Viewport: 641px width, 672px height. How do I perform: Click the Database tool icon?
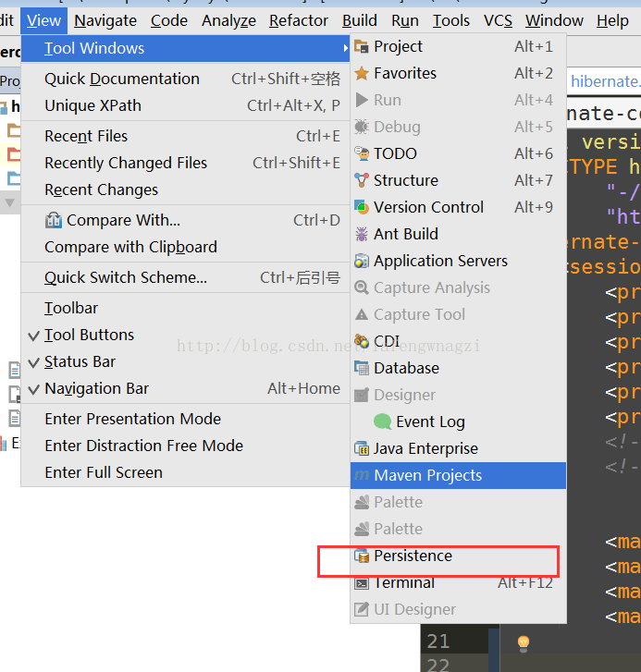[362, 368]
